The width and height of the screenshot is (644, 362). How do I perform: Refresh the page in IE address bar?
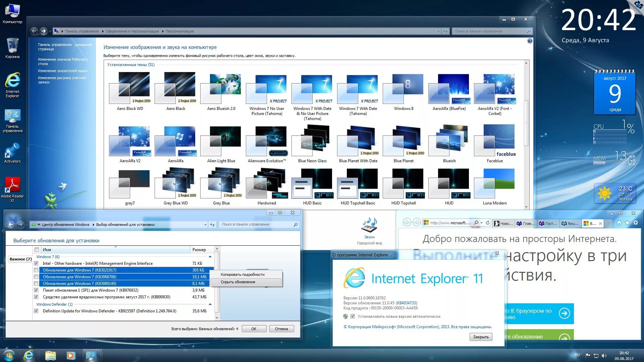[488, 223]
